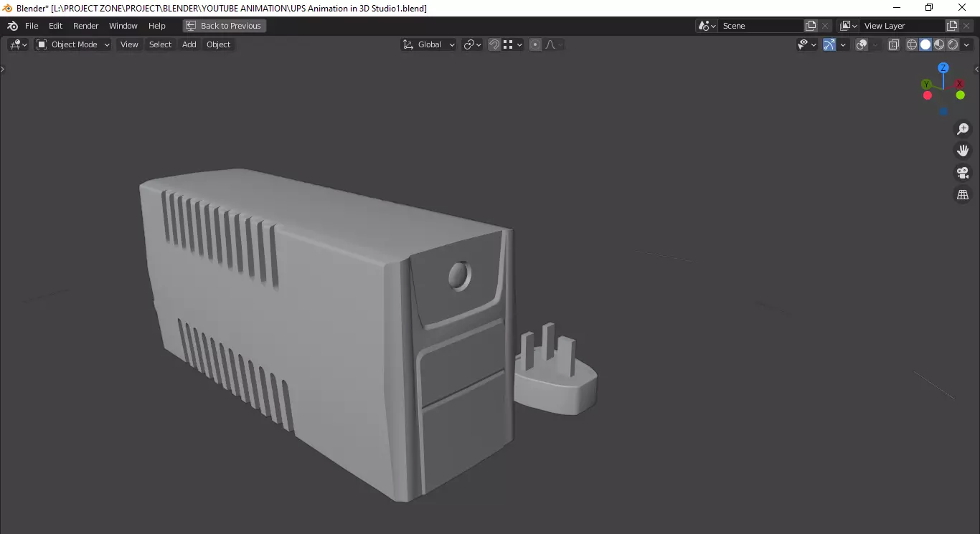Viewport: 980px width, 534px height.
Task: Toggle camera view icon
Action: coord(963,173)
